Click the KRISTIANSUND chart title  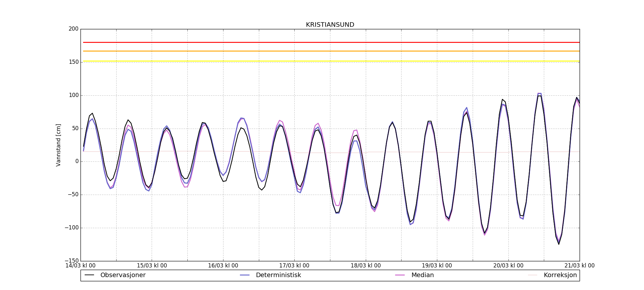tap(330, 25)
